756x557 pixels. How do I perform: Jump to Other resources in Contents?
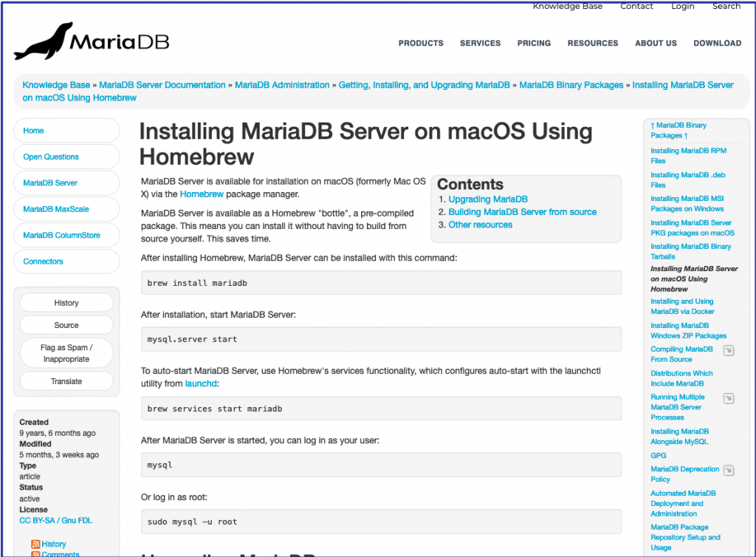480,225
